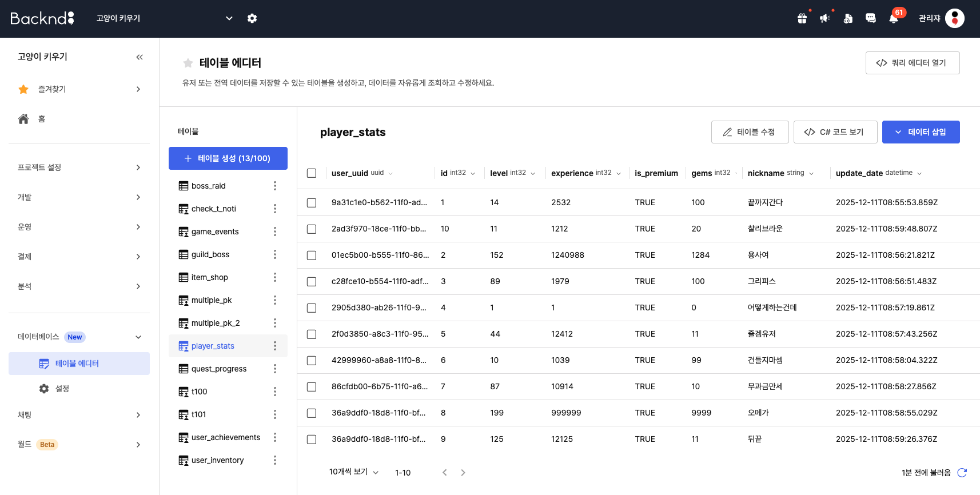Go to next page with right arrow
980x495 pixels.
(x=463, y=473)
